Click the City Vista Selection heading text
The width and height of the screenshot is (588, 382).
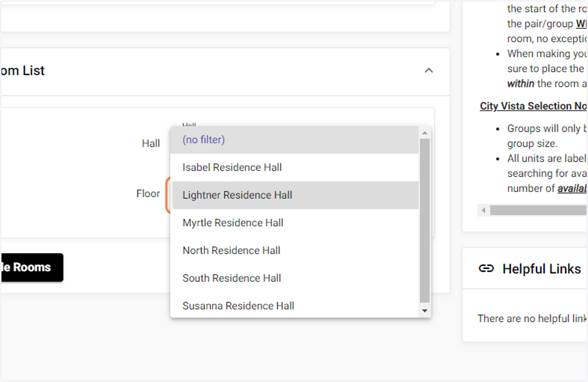click(533, 106)
